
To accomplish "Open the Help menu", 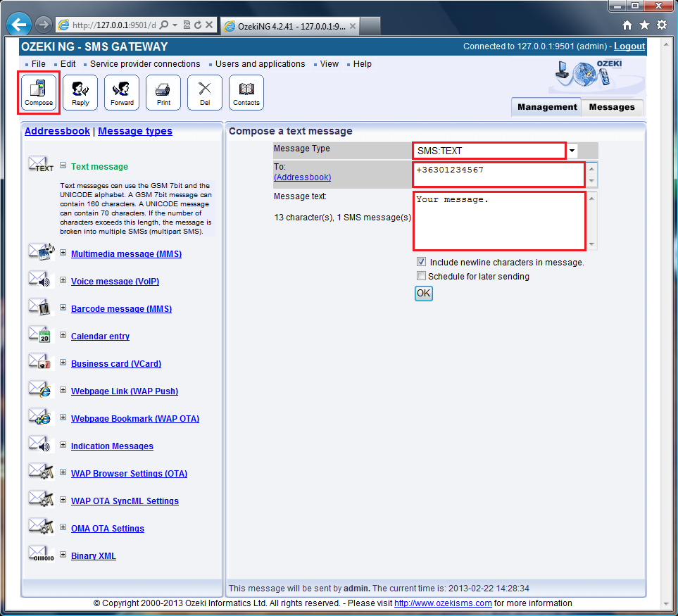I will click(x=362, y=64).
